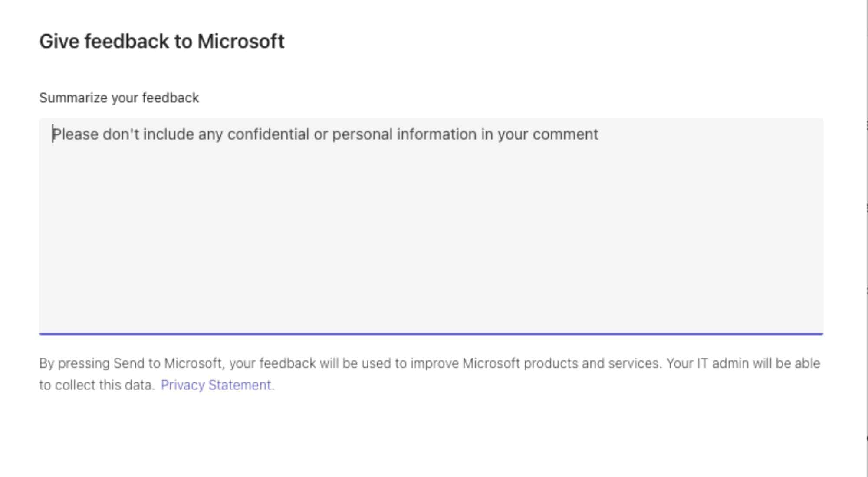The image size is (868, 477).
Task: Click the phrase "Send to Microsoft" in disclaimer
Action: [x=166, y=363]
